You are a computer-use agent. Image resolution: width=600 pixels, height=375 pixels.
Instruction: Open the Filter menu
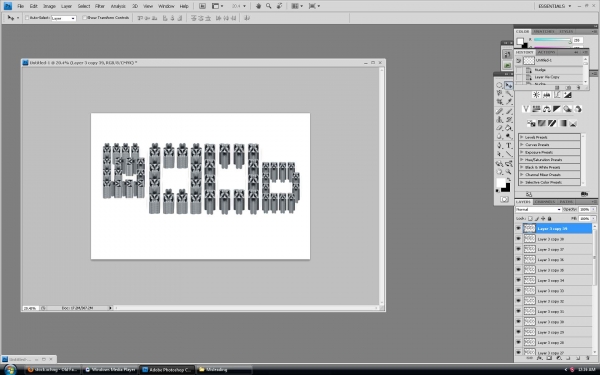tap(100, 6)
